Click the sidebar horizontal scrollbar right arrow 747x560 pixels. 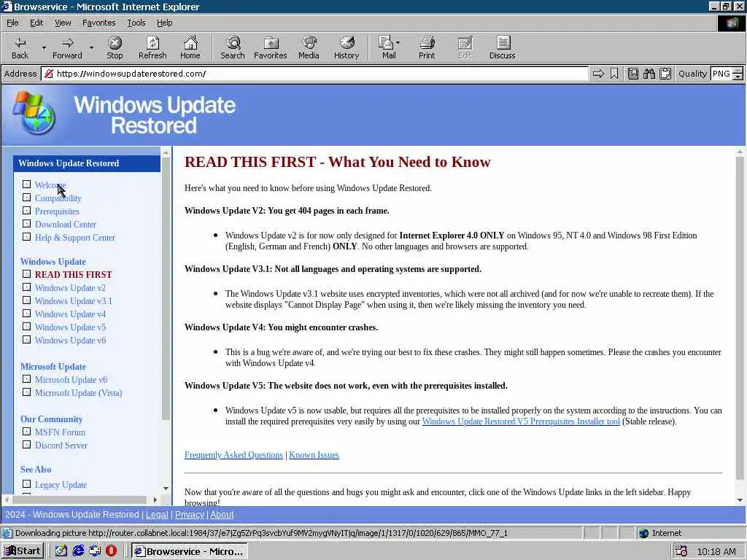[x=155, y=500]
